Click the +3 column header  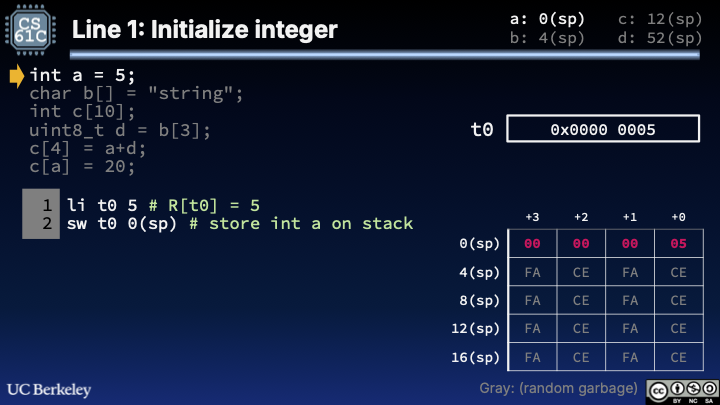(532, 217)
